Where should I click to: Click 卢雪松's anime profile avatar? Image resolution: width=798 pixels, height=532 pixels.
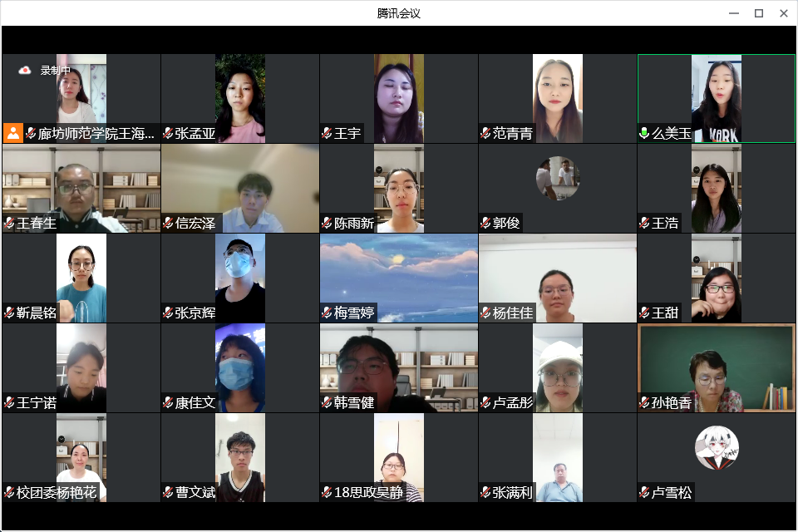(x=717, y=447)
